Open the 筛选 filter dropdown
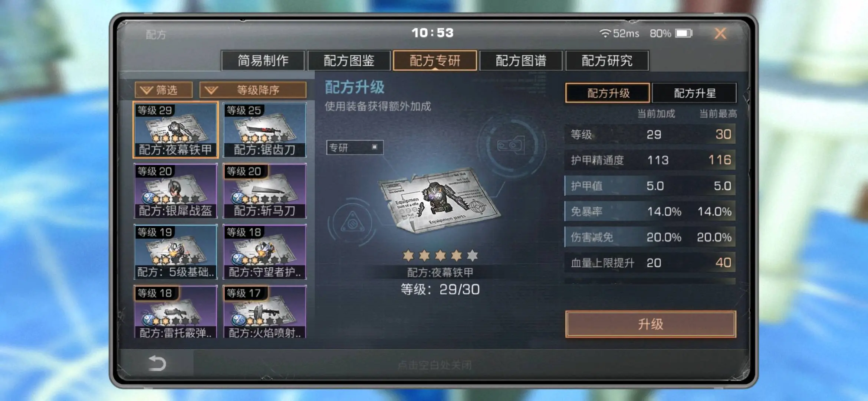 click(164, 90)
